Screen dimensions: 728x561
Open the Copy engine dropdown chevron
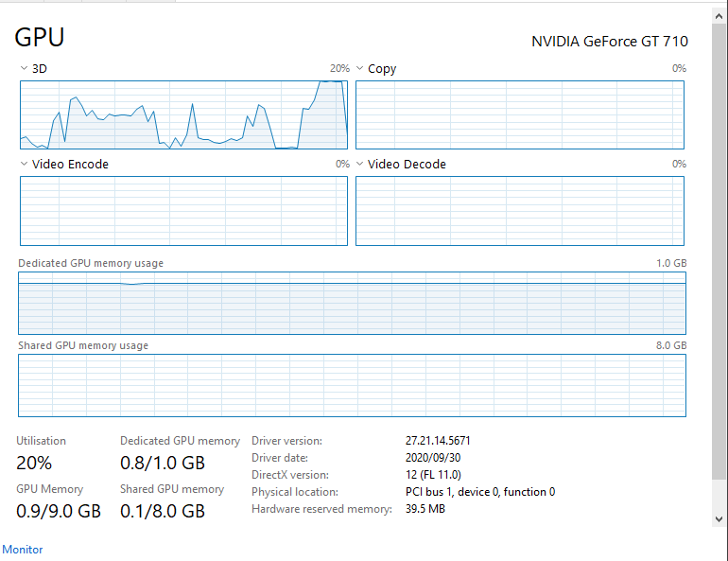tap(360, 68)
